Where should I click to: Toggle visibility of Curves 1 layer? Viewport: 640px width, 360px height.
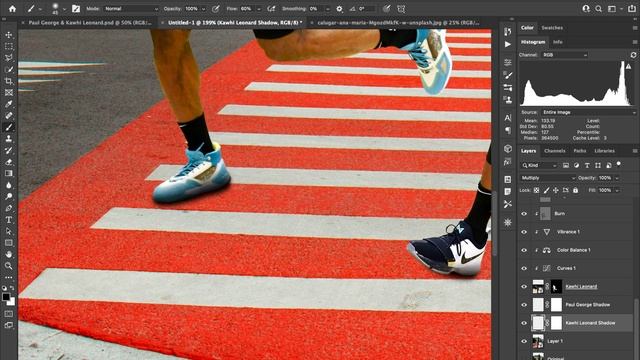[x=524, y=268]
